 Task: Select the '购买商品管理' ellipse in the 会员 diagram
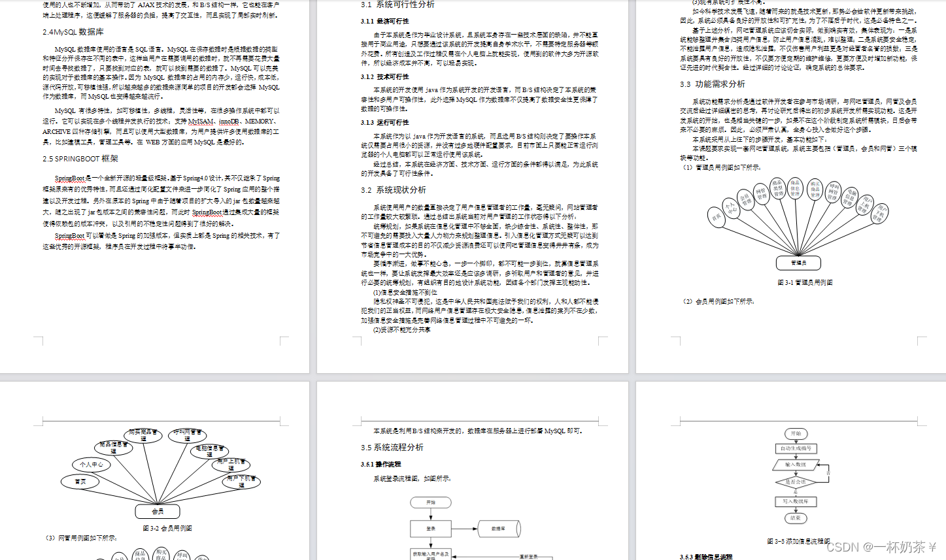tap(143, 435)
